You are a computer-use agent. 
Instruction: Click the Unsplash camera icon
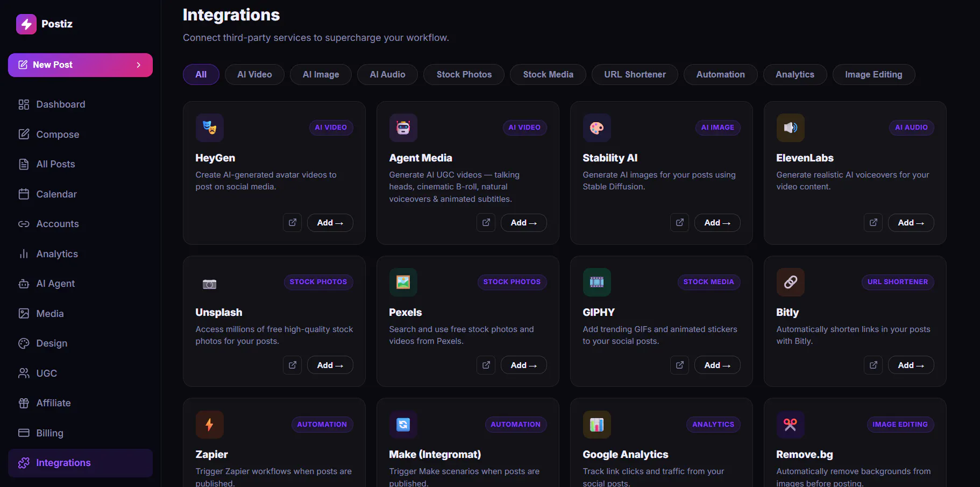pyautogui.click(x=210, y=282)
